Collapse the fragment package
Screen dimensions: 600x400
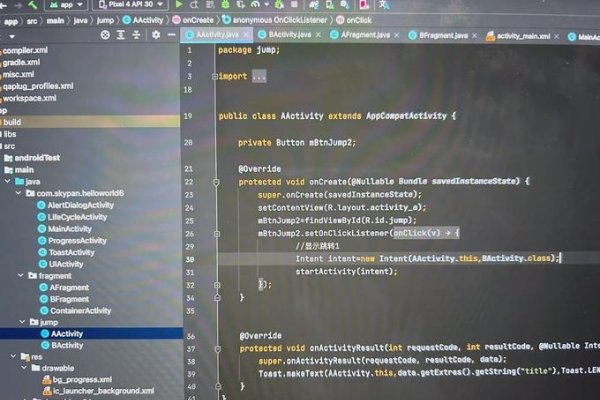coord(21,275)
